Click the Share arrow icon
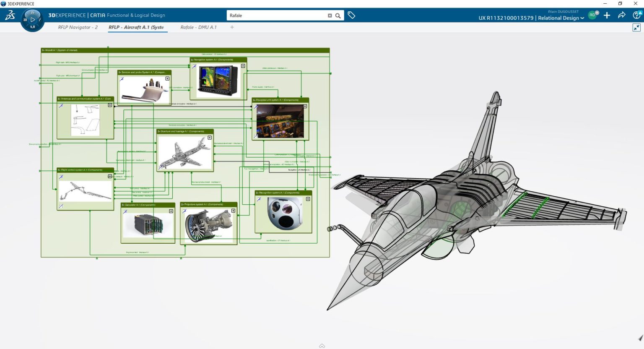Screen dimensions: 644x349 point(622,15)
